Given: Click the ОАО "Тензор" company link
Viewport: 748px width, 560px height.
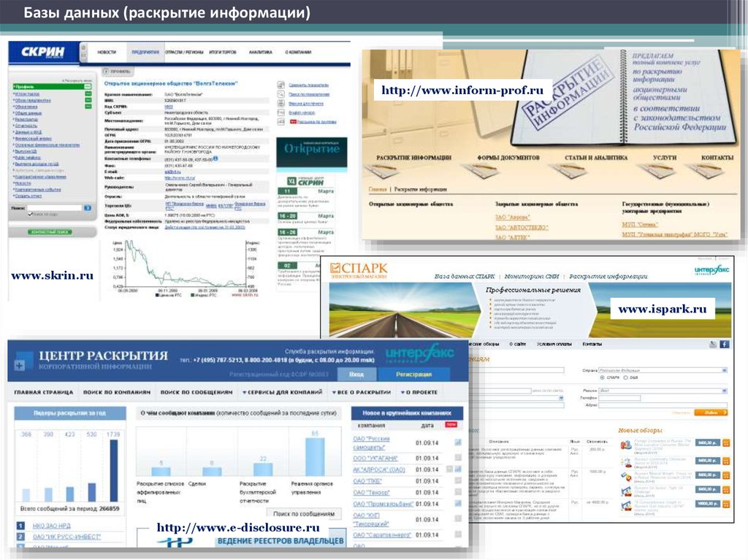Looking at the screenshot, I should coord(371,492).
